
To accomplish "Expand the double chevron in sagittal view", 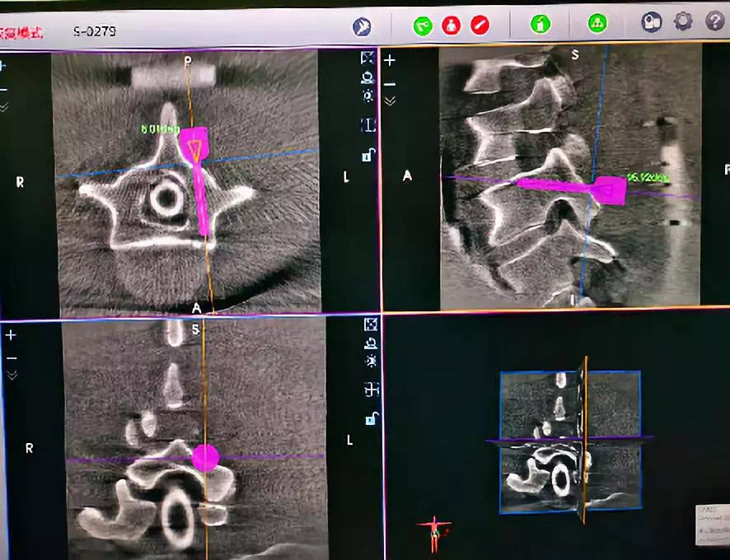I will (390, 100).
